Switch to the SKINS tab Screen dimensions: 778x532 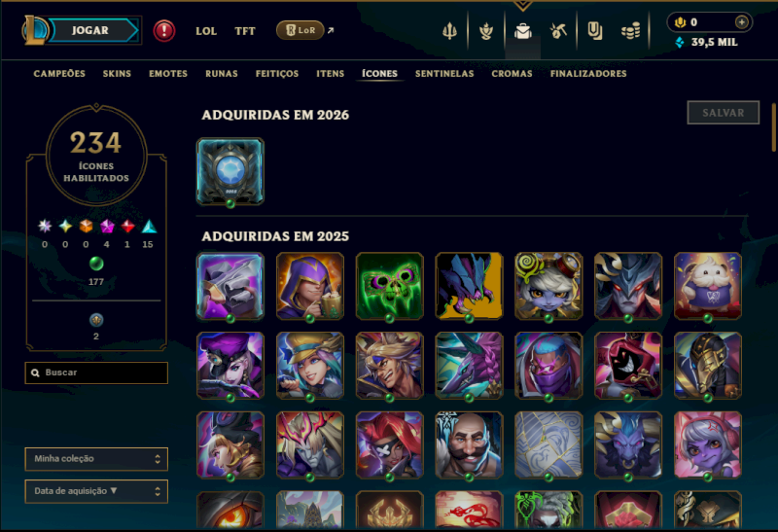[117, 74]
